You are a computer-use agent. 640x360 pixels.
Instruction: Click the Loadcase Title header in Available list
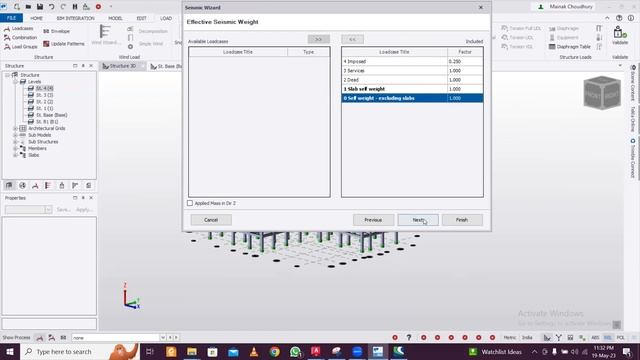click(x=238, y=52)
